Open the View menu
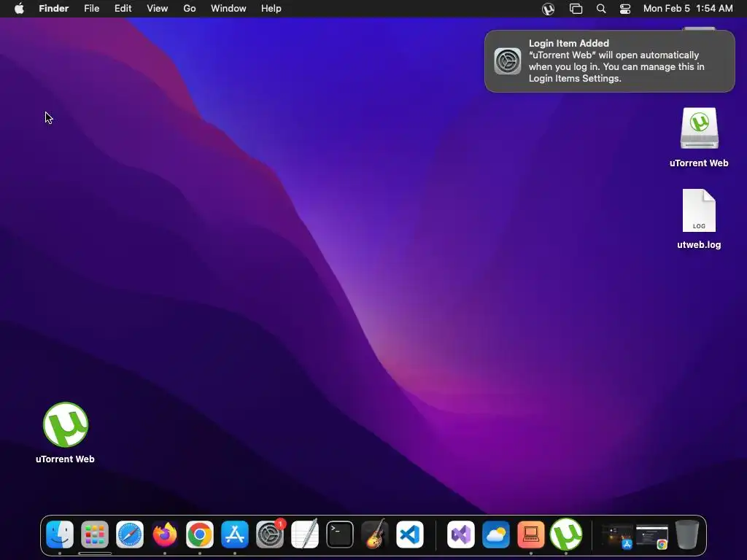The image size is (747, 560). [158, 9]
